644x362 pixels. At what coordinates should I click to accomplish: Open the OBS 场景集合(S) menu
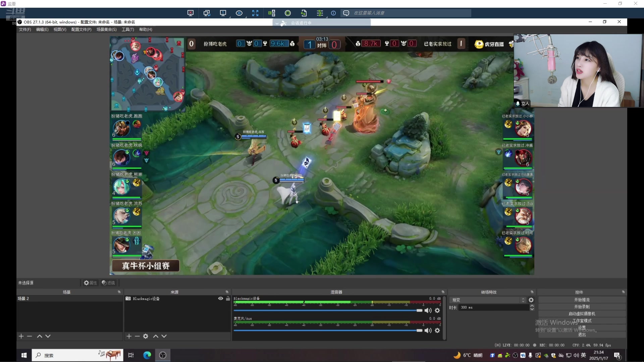pyautogui.click(x=107, y=29)
